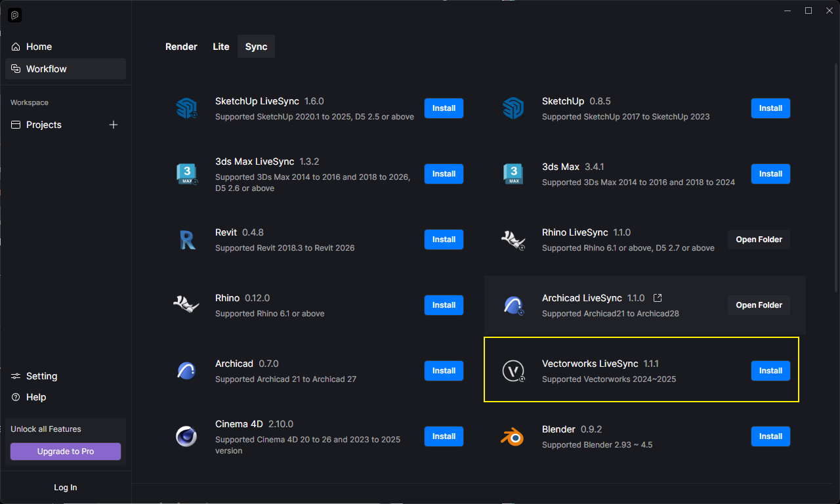
Task: Click the SketchUp LiveSync plugin icon
Action: click(186, 108)
